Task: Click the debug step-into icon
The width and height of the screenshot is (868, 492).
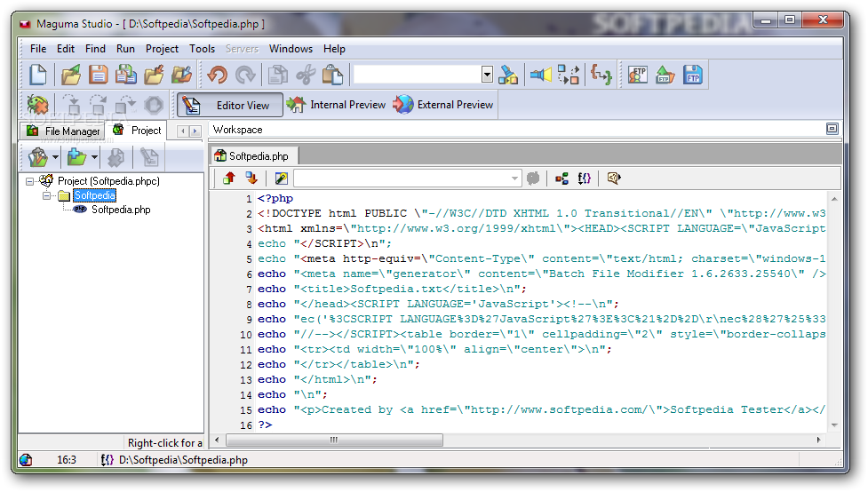Action: (x=71, y=105)
